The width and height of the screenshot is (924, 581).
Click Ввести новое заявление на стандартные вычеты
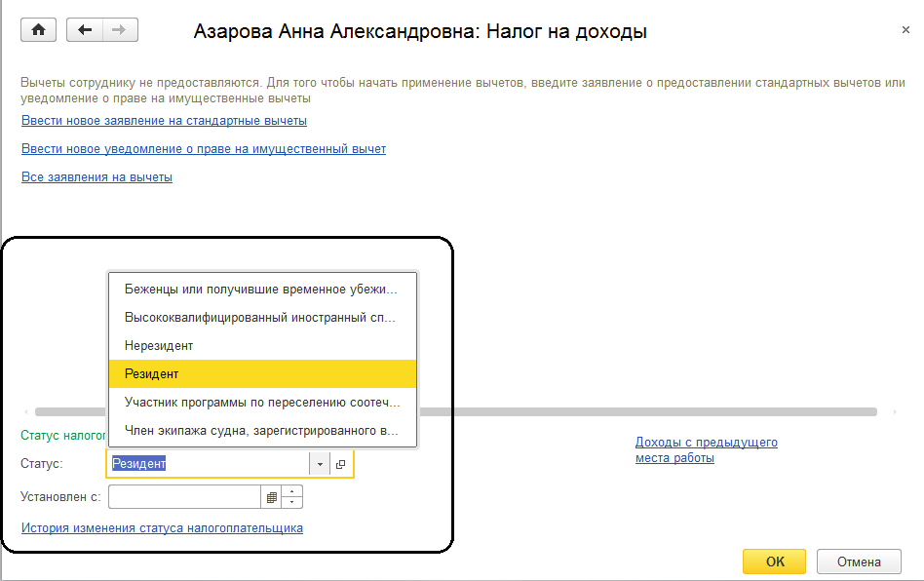coord(164,121)
